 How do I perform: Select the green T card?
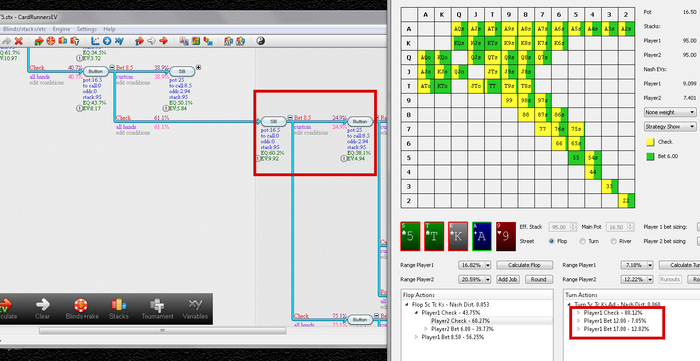pyautogui.click(x=434, y=236)
